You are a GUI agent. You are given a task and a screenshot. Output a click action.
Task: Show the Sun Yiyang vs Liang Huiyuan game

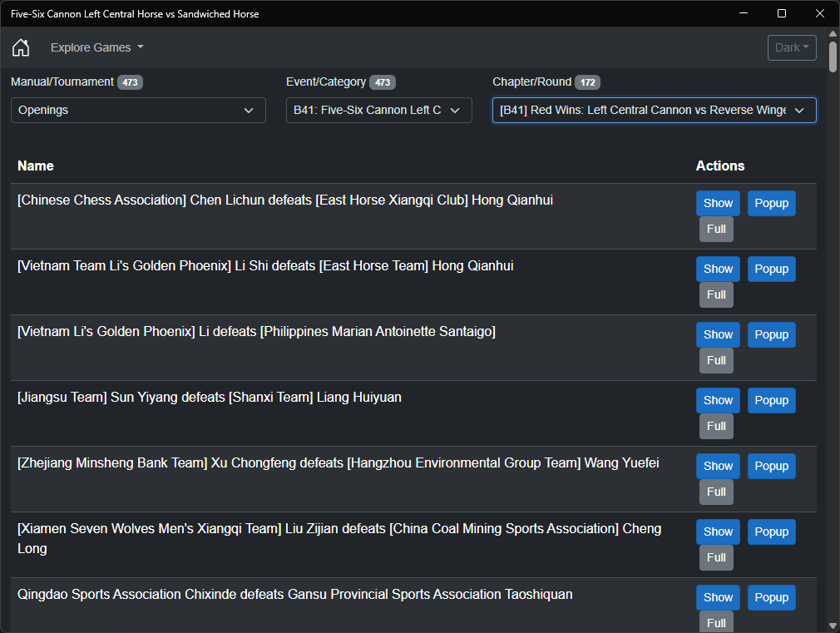click(x=718, y=400)
